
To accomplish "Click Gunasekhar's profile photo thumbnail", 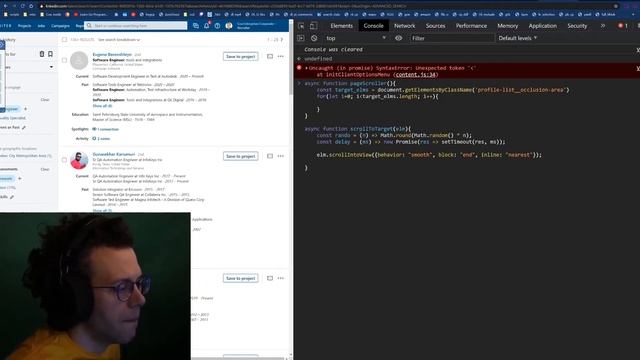I will [x=79, y=160].
